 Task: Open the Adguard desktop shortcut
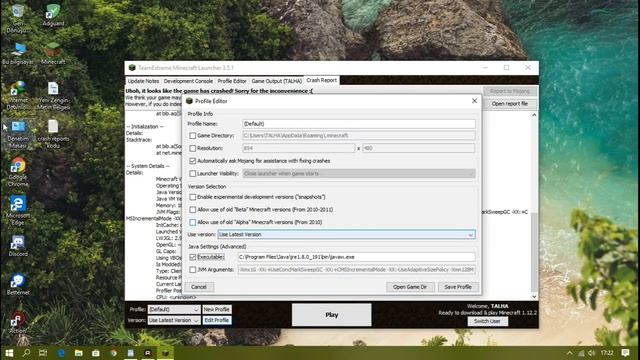(x=53, y=15)
